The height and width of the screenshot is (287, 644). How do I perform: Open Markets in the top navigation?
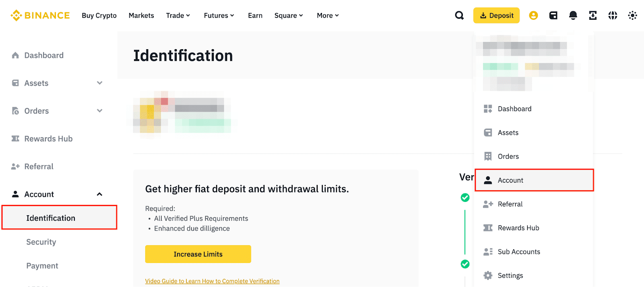pos(141,15)
